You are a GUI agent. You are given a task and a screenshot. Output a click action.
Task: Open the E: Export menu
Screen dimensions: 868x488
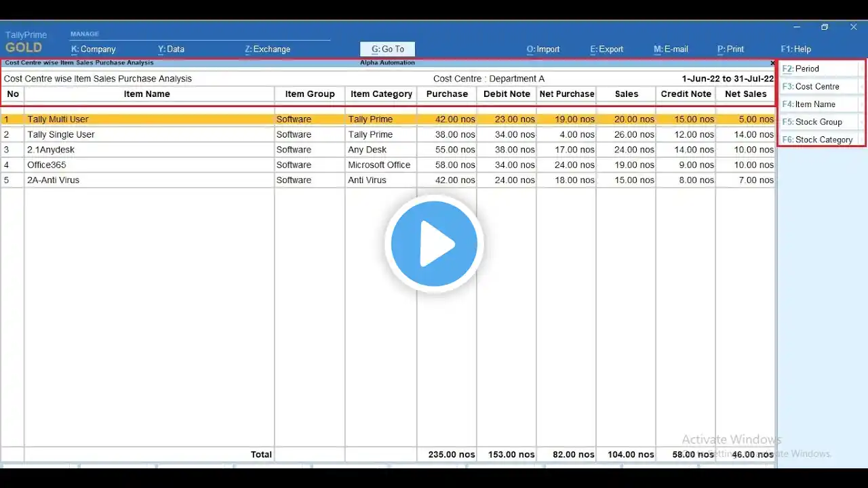pos(607,49)
